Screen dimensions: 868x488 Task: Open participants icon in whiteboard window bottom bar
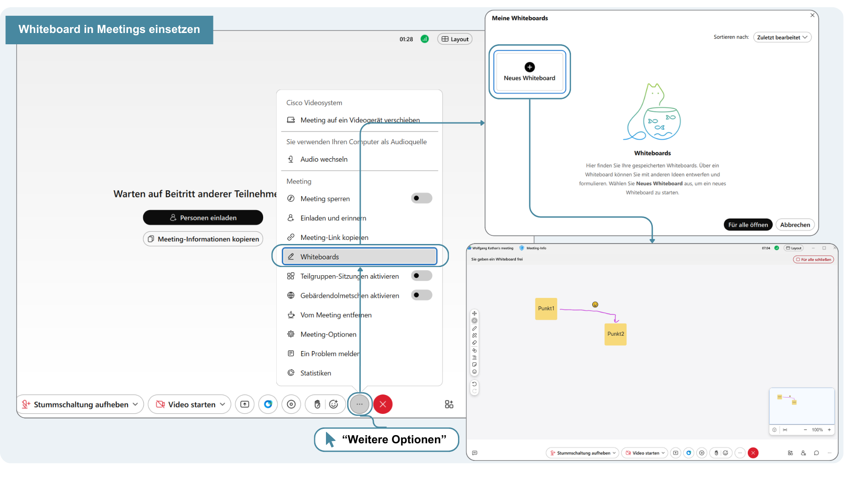click(803, 453)
